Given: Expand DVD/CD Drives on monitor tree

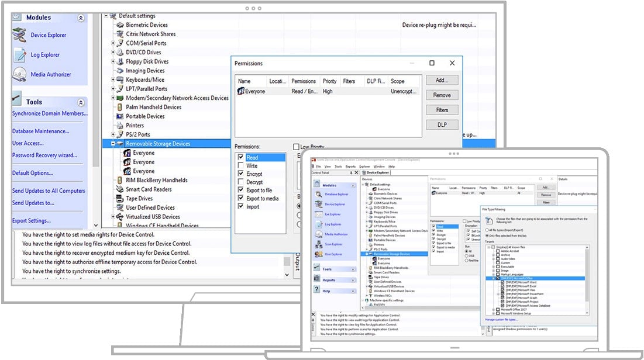Looking at the screenshot, I should [113, 52].
